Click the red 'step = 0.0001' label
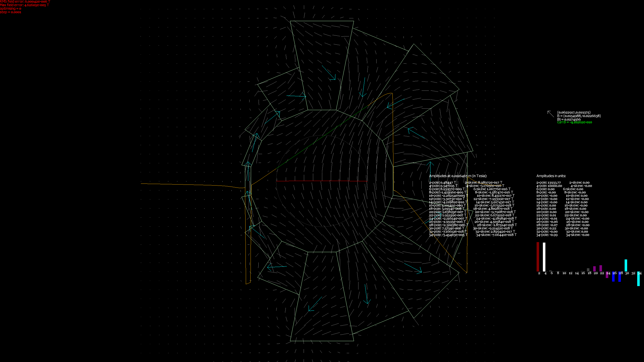Viewport: 644px width, 362px height. [x=11, y=12]
